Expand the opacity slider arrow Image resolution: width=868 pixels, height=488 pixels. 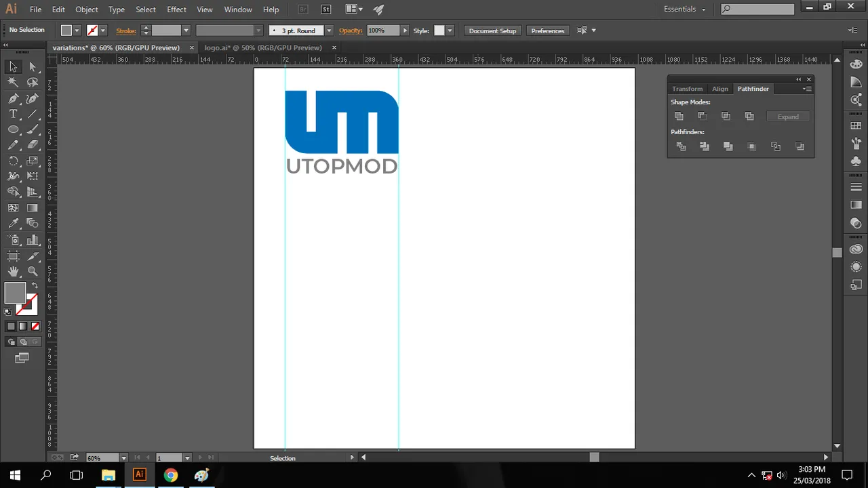(405, 30)
